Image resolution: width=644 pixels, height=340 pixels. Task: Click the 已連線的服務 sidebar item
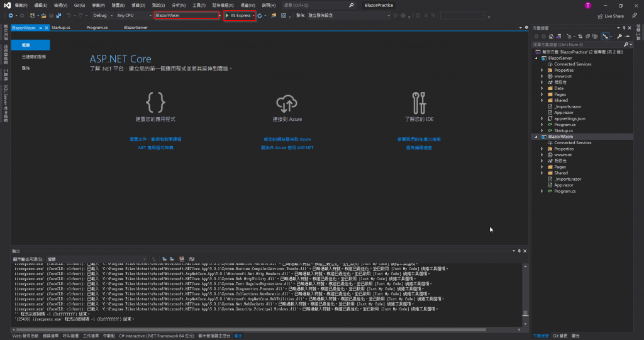pyautogui.click(x=34, y=57)
